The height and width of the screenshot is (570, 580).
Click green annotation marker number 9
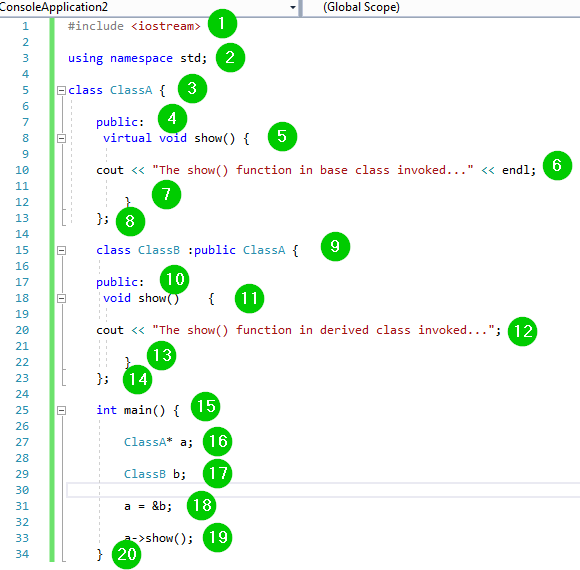point(335,247)
